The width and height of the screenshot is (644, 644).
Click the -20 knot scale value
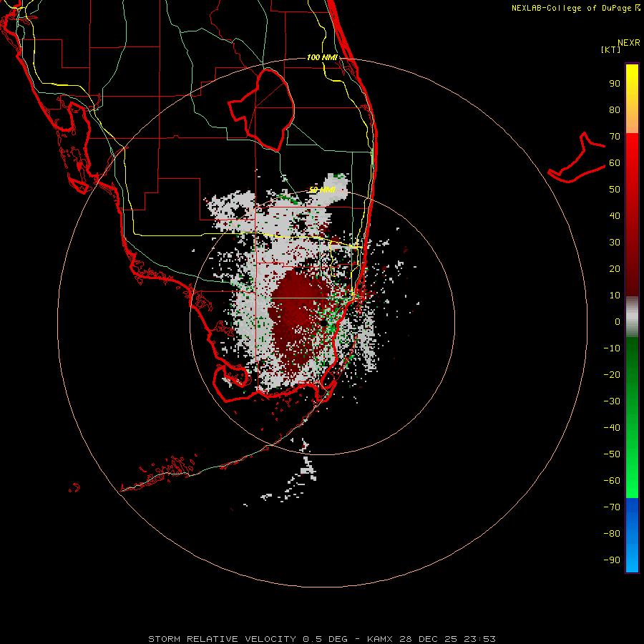612,374
